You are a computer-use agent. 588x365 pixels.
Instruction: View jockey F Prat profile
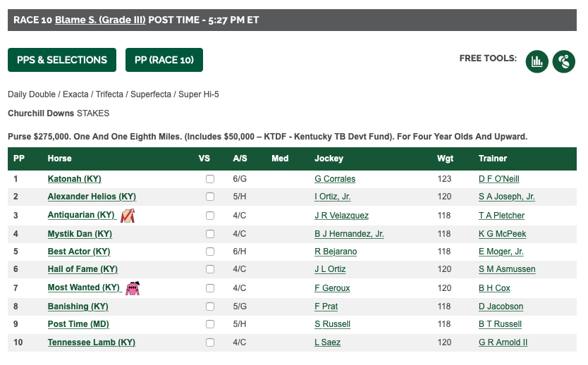[x=326, y=307]
